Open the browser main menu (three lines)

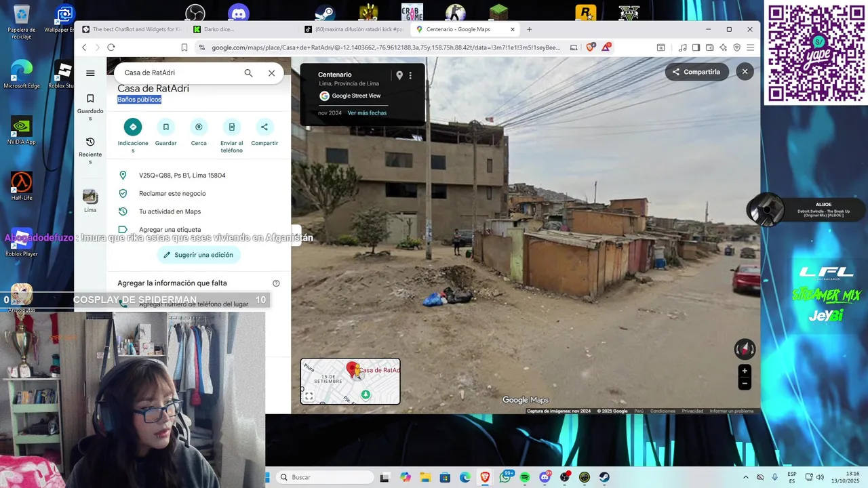(x=750, y=47)
